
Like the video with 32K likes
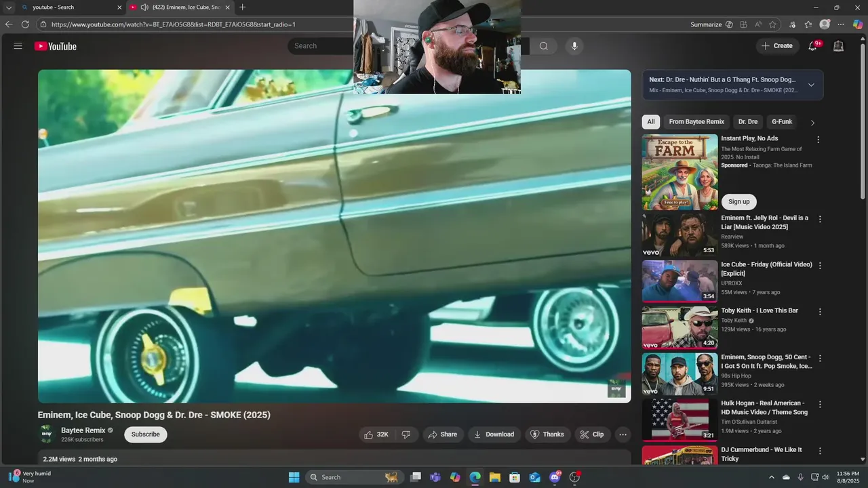click(376, 434)
